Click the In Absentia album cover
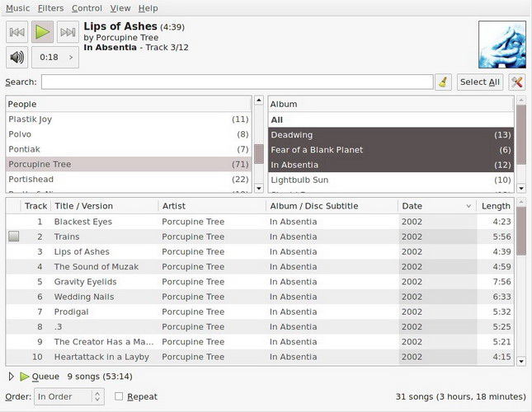The width and height of the screenshot is (532, 412). pos(501,44)
